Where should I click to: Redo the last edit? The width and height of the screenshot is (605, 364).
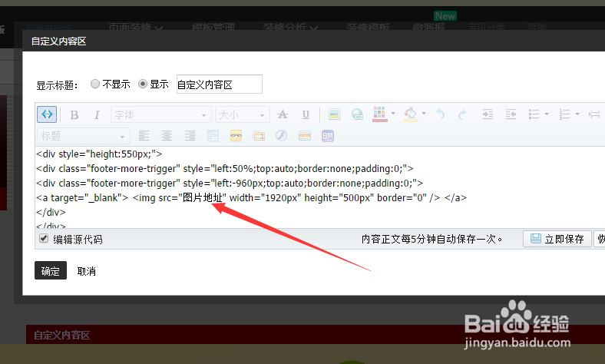pos(462,114)
